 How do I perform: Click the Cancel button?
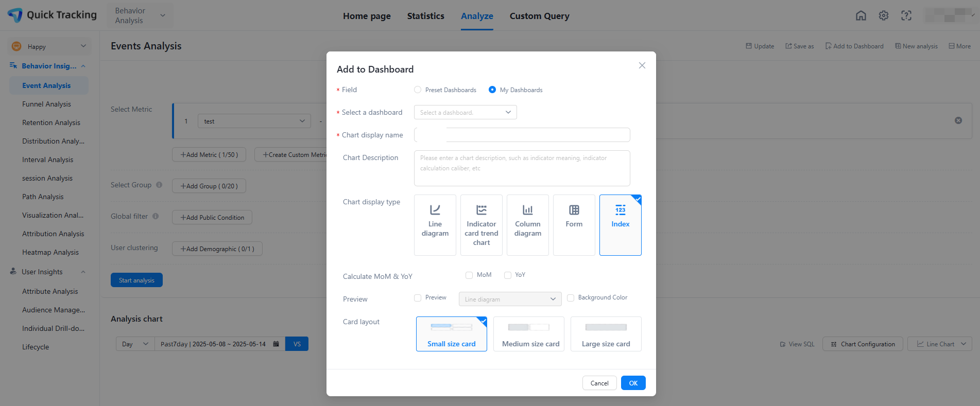point(599,383)
